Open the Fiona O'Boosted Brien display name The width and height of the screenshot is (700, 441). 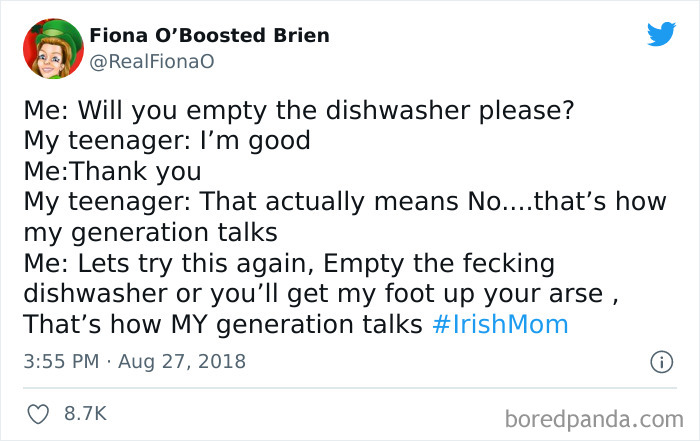point(209,35)
